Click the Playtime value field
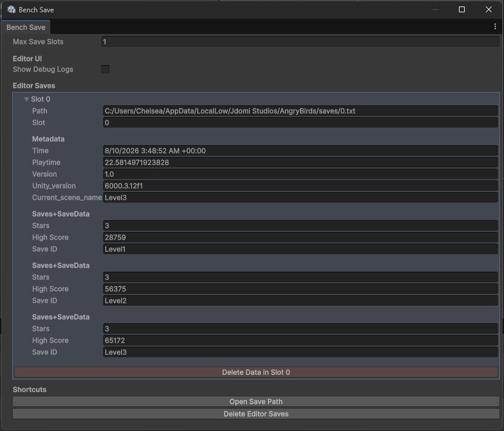504x431 pixels. 300,162
